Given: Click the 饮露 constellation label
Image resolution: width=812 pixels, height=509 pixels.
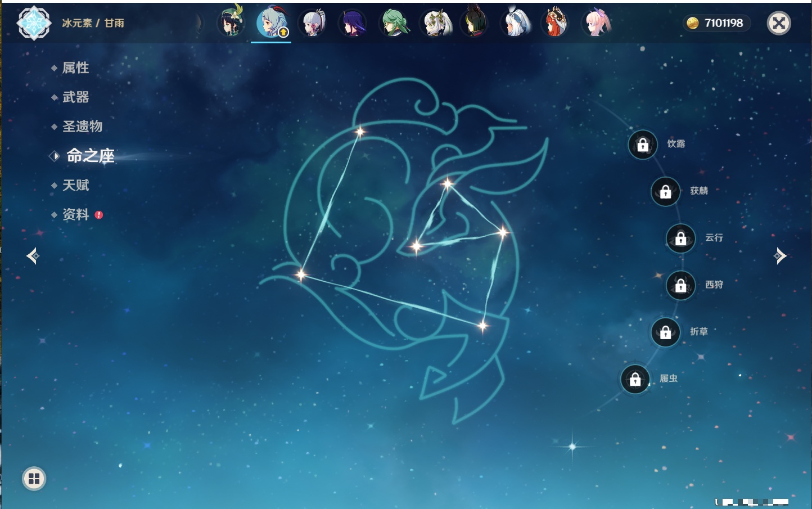Looking at the screenshot, I should (676, 144).
